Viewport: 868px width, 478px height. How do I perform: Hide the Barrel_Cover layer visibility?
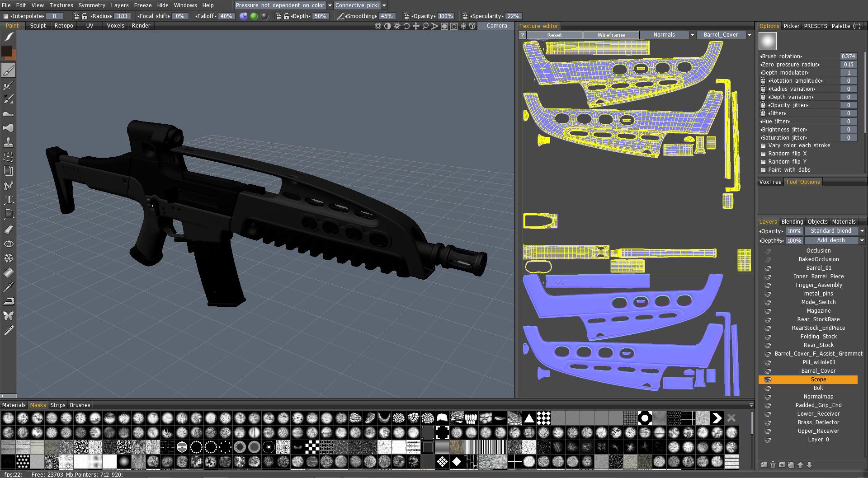[768, 371]
